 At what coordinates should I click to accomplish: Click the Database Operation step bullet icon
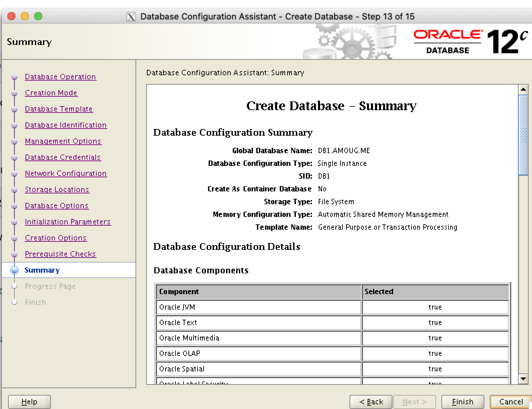14,77
